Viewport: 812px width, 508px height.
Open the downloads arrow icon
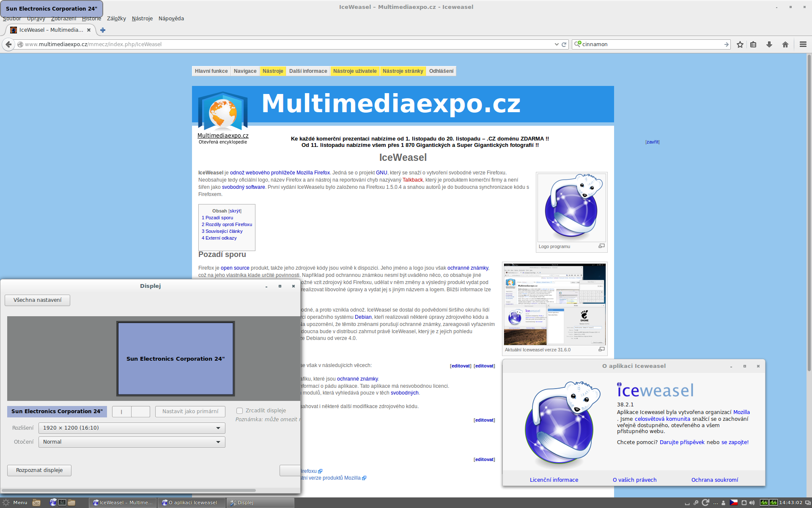[769, 44]
